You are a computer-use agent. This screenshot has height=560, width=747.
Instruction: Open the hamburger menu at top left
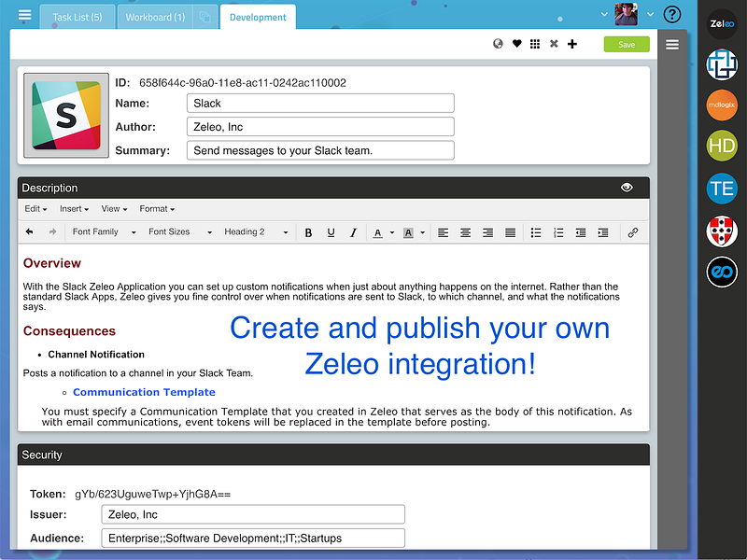pos(25,15)
